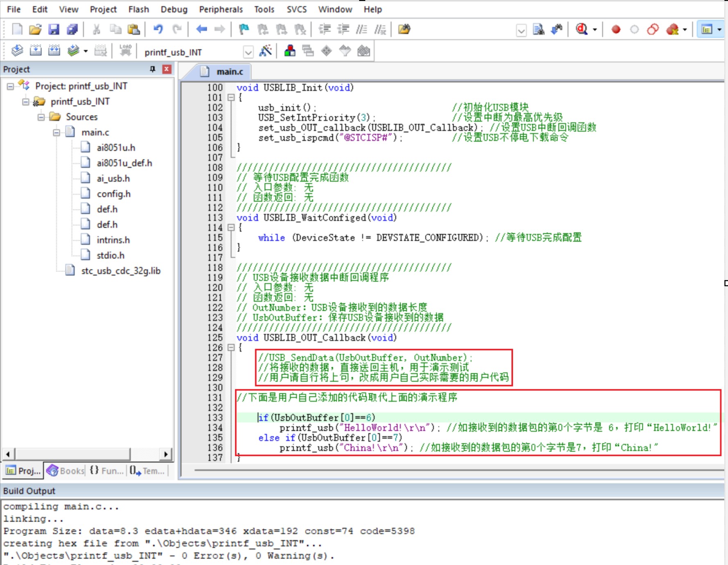Open the Flash menu
728x565 pixels.
click(138, 9)
